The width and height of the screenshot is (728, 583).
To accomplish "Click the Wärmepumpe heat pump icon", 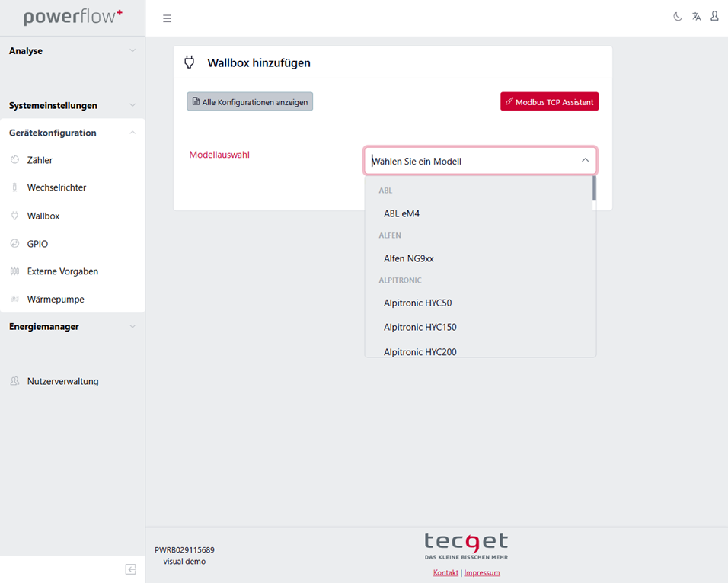I will coord(15,299).
